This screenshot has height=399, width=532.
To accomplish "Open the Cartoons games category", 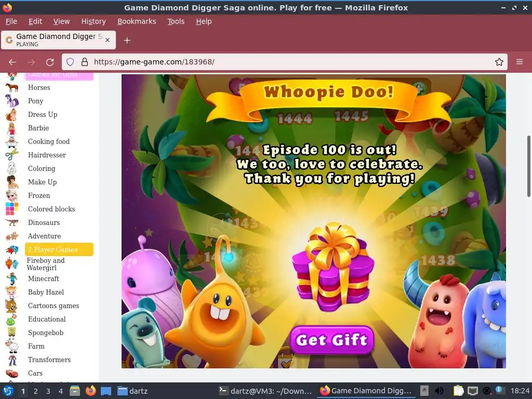I will coord(54,305).
